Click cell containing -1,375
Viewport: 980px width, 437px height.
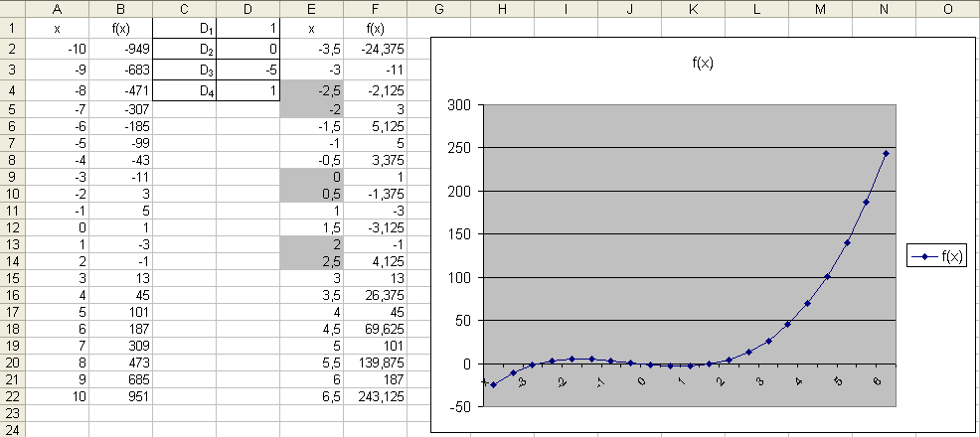(x=375, y=194)
